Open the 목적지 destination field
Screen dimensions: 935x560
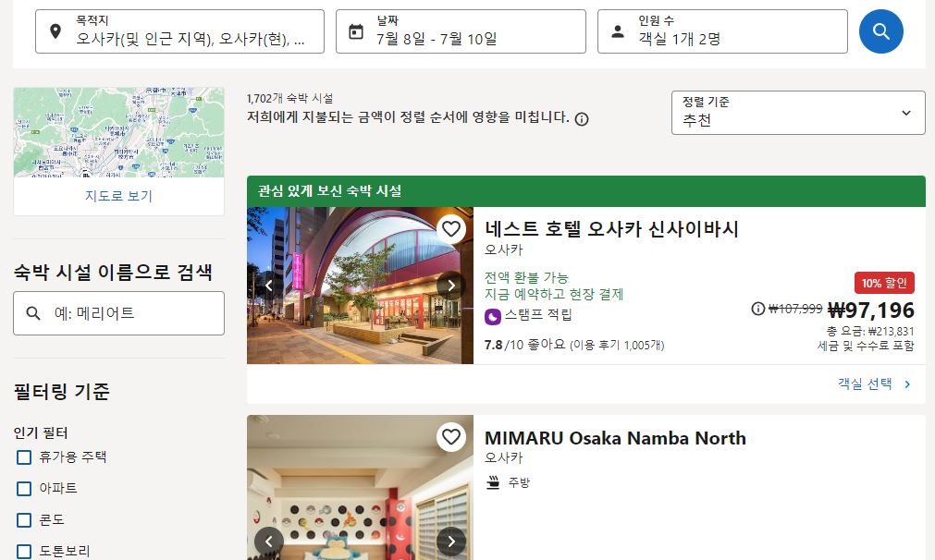(x=179, y=31)
